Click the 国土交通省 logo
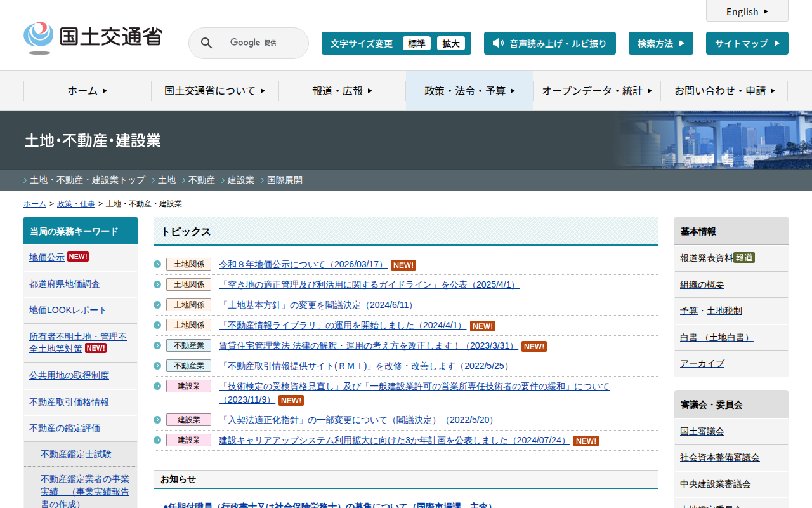Viewport: 812px width, 508px height. (x=93, y=37)
